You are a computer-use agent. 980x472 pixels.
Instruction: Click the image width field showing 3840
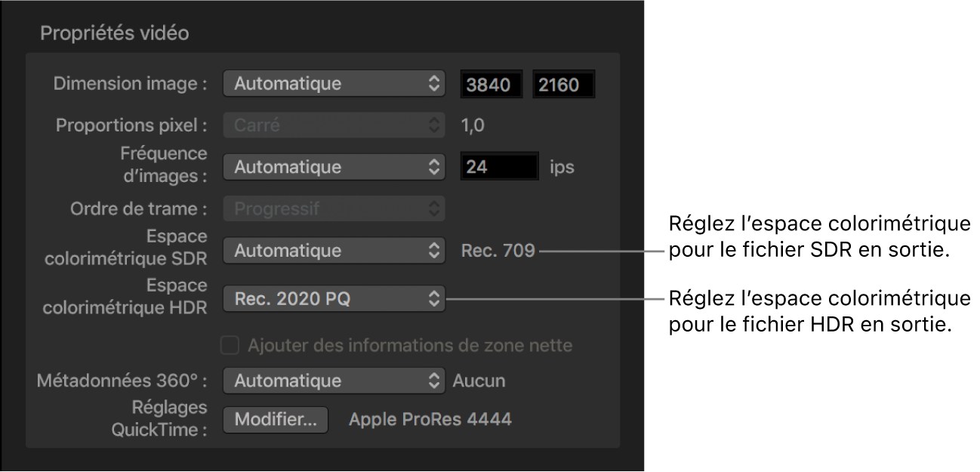coord(493,85)
